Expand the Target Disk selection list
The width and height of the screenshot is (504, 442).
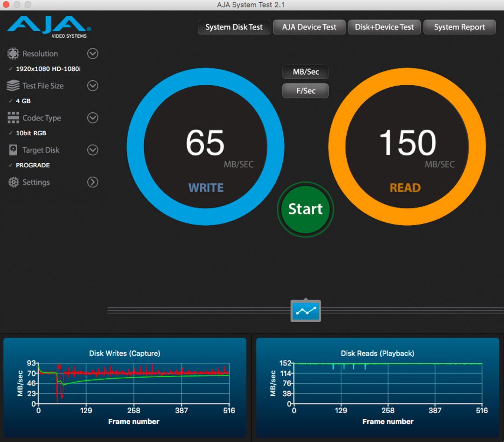[x=92, y=150]
